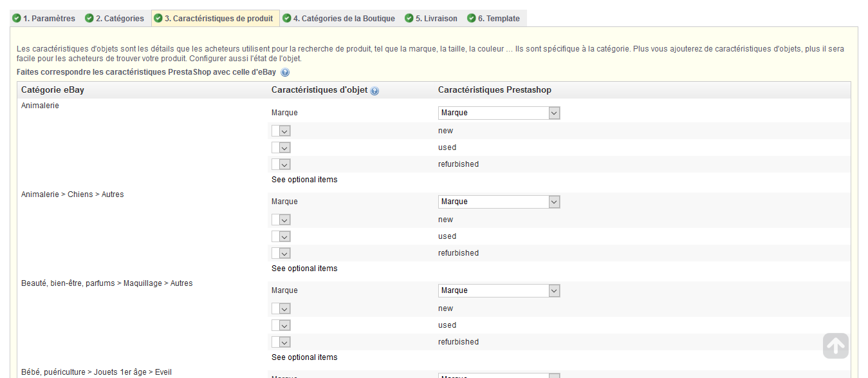868x378 pixels.
Task: Click help icon beside Caractéristiques d'objet header
Action: click(x=374, y=91)
